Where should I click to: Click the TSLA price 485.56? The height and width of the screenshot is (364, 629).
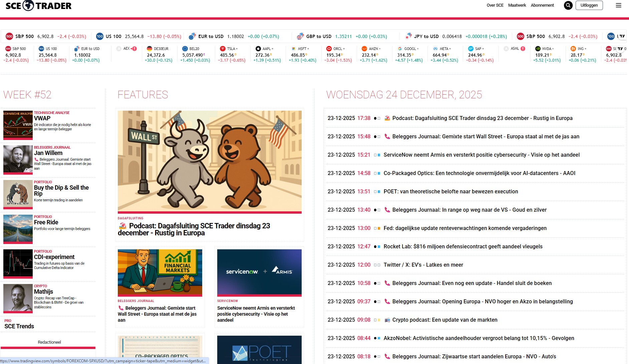[x=227, y=55]
